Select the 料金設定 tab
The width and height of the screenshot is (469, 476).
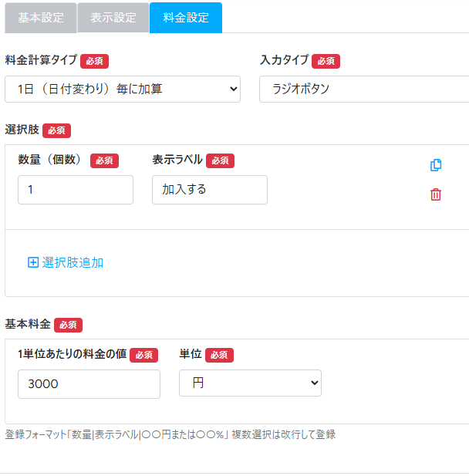(x=185, y=18)
